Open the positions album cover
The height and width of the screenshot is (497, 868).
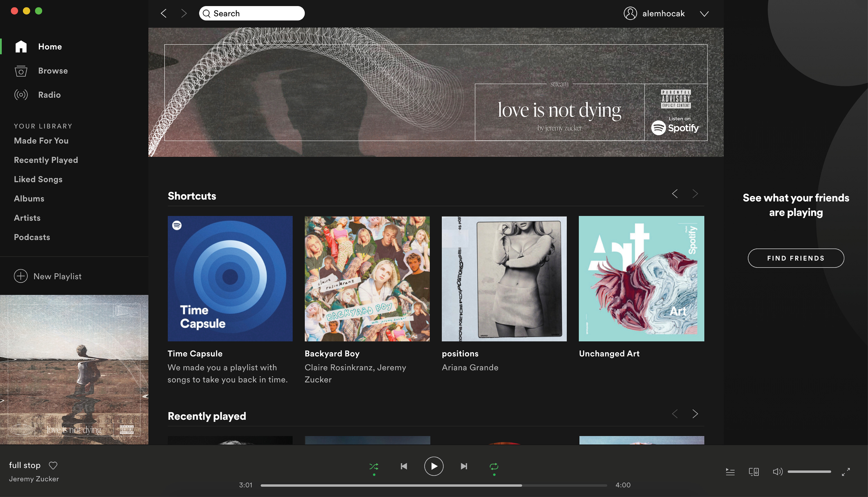(x=504, y=279)
